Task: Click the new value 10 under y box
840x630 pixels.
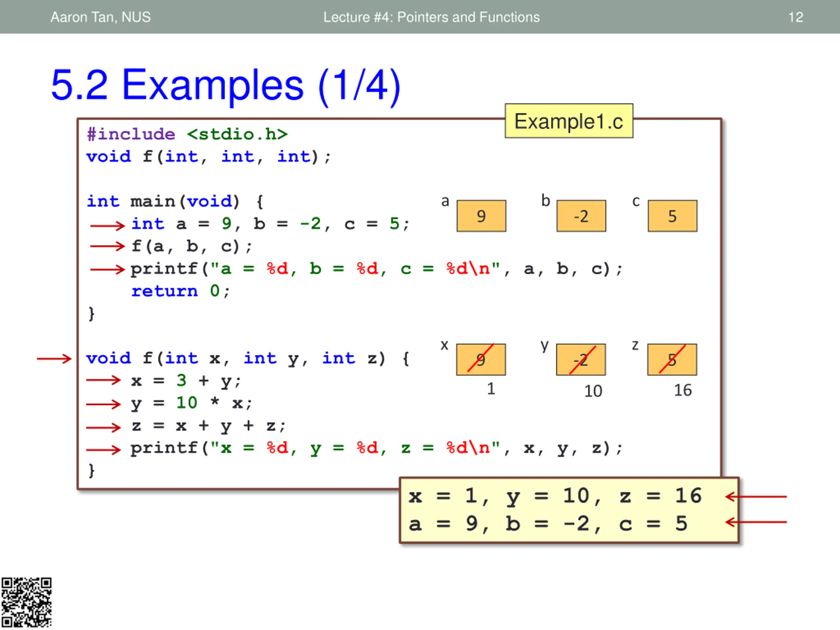Action: point(593,391)
